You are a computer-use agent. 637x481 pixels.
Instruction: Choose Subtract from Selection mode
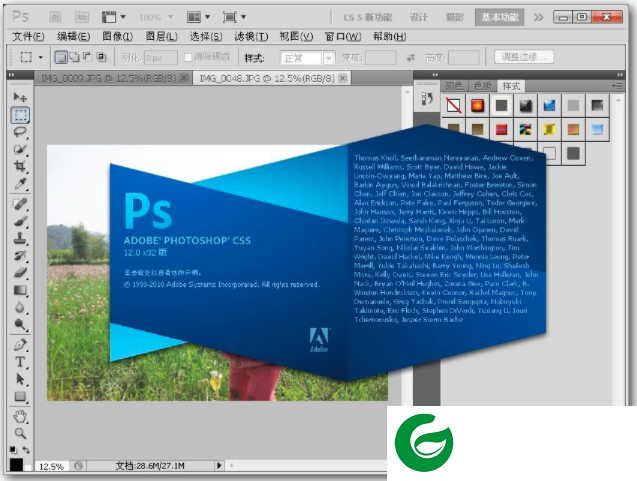point(88,57)
